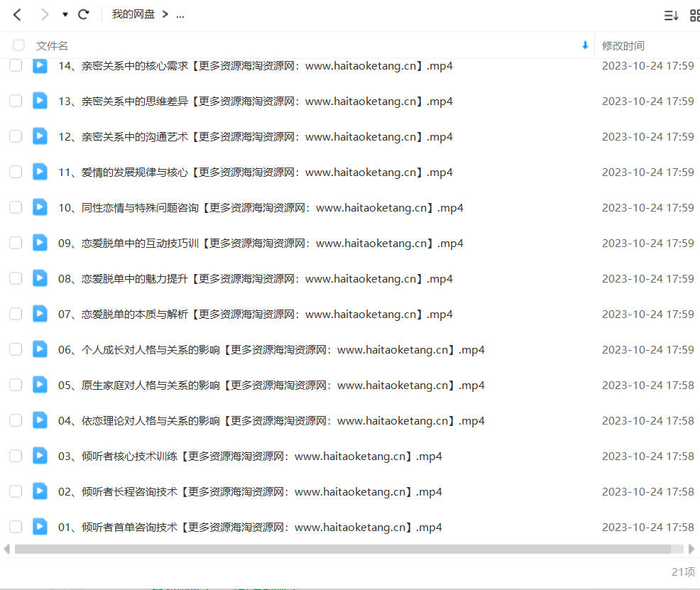Click video icon of file 11 爱情的发展规律与核心
This screenshot has height=590, width=700.
(x=40, y=171)
